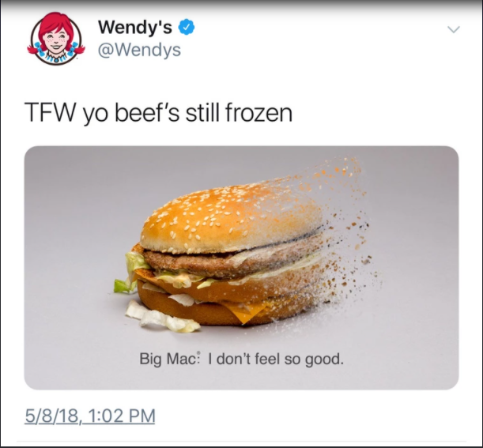
Task: Click the blue verified checkmark badge
Action: coord(187,27)
